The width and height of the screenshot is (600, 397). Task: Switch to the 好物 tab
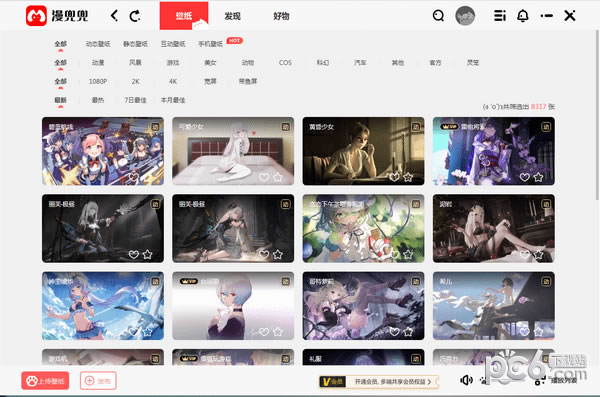[281, 16]
